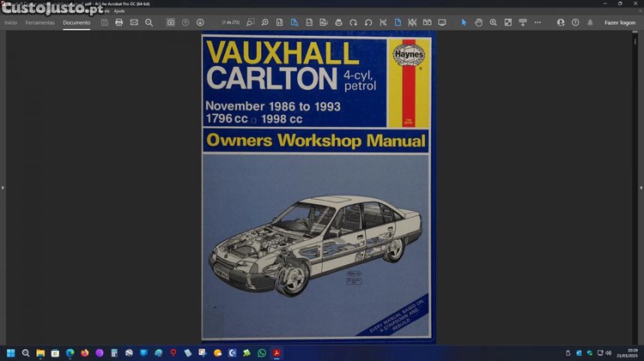The width and height of the screenshot is (644, 361).
Task: Click the email envelope icon
Action: (134, 22)
